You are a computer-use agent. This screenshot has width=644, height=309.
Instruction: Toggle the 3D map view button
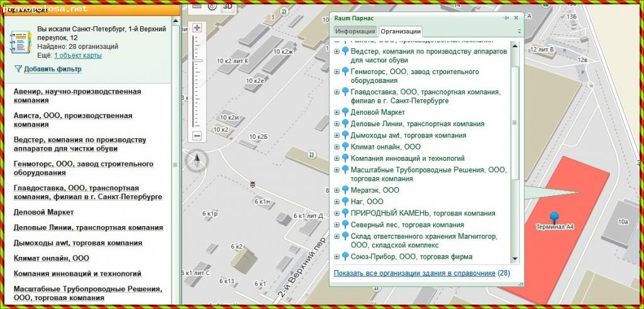[228, 5]
